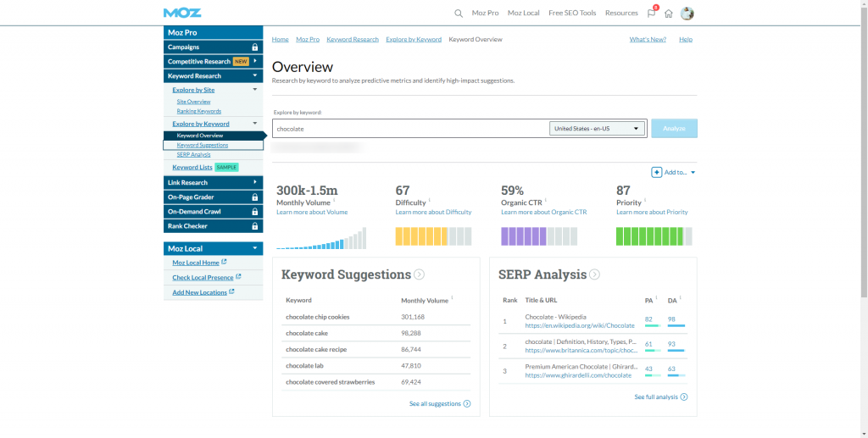This screenshot has width=868, height=438.
Task: Open the ghirardelli.com chocolate URL
Action: [578, 375]
